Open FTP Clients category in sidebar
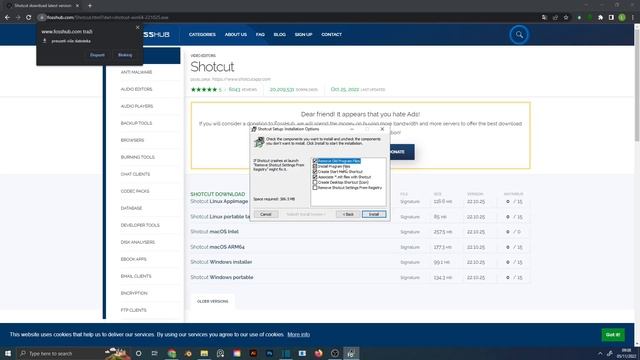The width and height of the screenshot is (640, 360). point(133,310)
